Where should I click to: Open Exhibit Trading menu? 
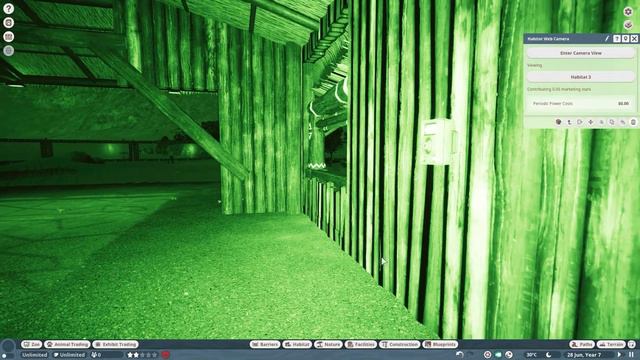tap(116, 344)
